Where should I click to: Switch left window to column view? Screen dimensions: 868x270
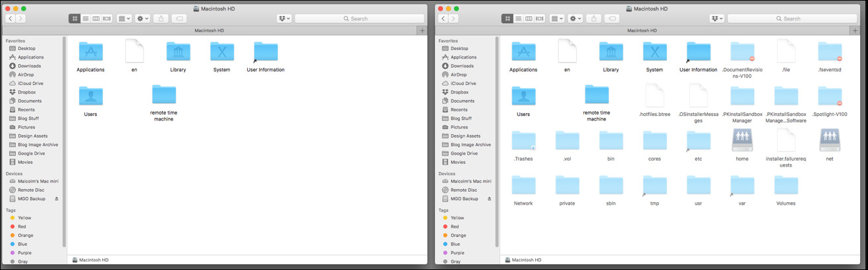click(x=96, y=18)
